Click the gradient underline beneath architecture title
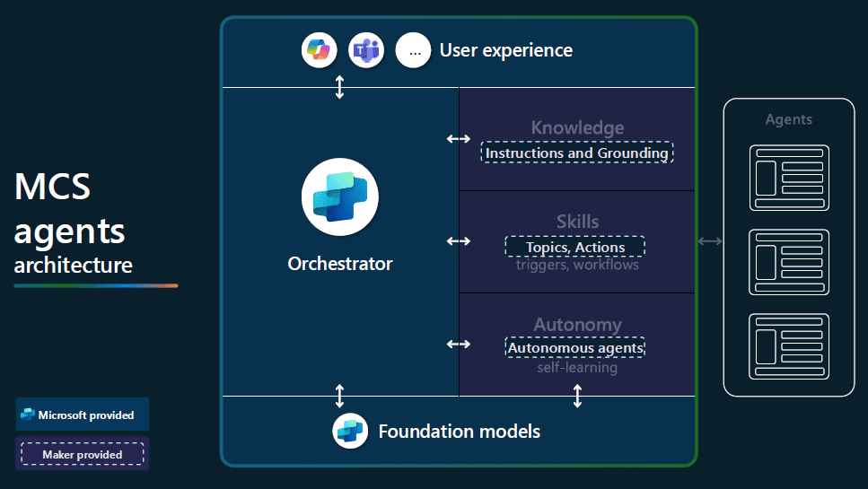The image size is (868, 489). (x=96, y=285)
